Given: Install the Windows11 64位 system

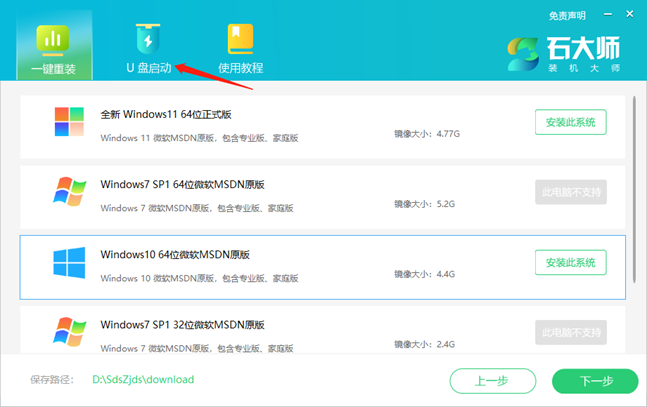Looking at the screenshot, I should (571, 122).
